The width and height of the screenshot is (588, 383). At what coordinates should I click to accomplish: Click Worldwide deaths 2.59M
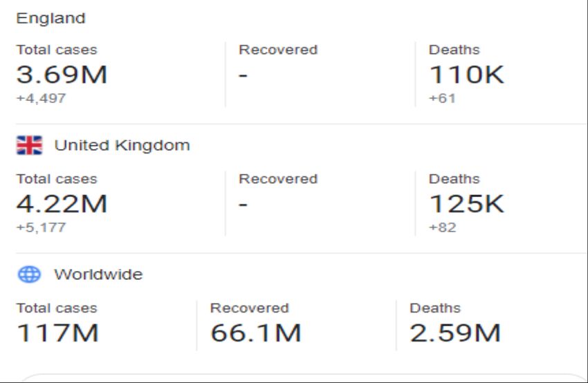(x=455, y=333)
